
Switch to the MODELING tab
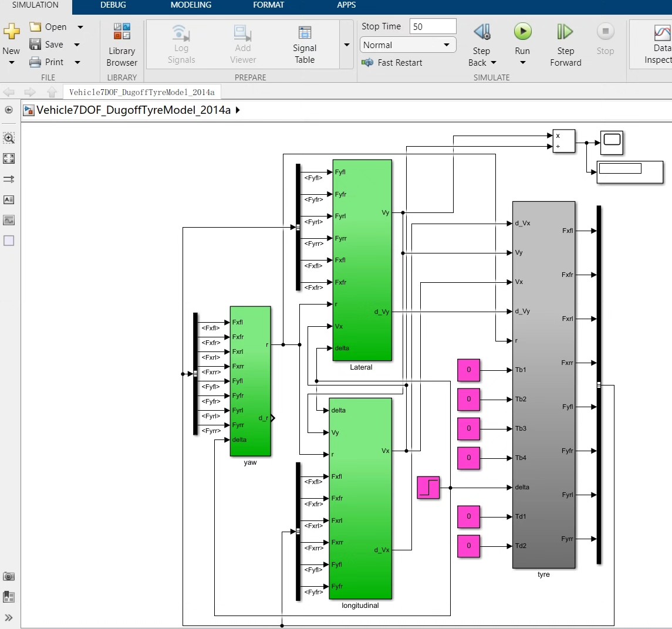click(x=191, y=5)
